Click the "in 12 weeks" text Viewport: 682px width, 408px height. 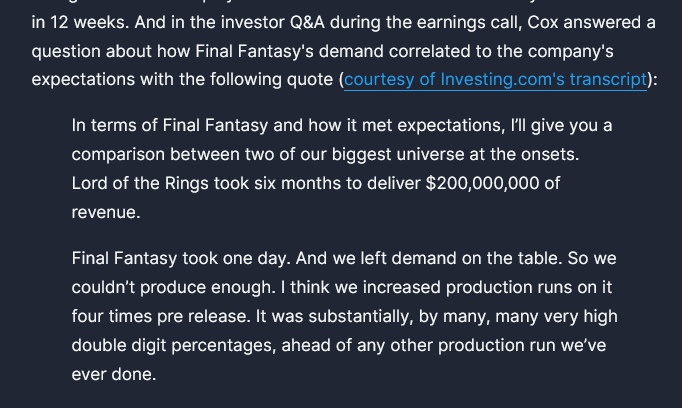[x=80, y=22]
